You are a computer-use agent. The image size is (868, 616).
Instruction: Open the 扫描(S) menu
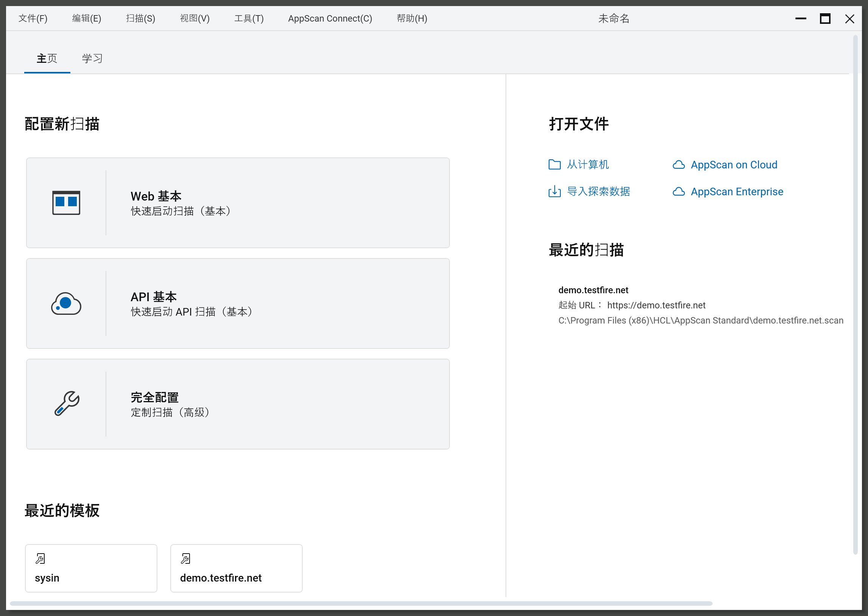click(x=140, y=18)
